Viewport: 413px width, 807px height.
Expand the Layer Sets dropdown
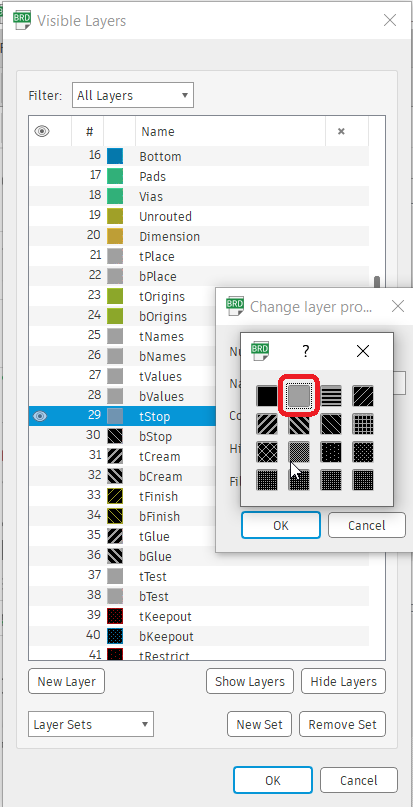[91, 725]
